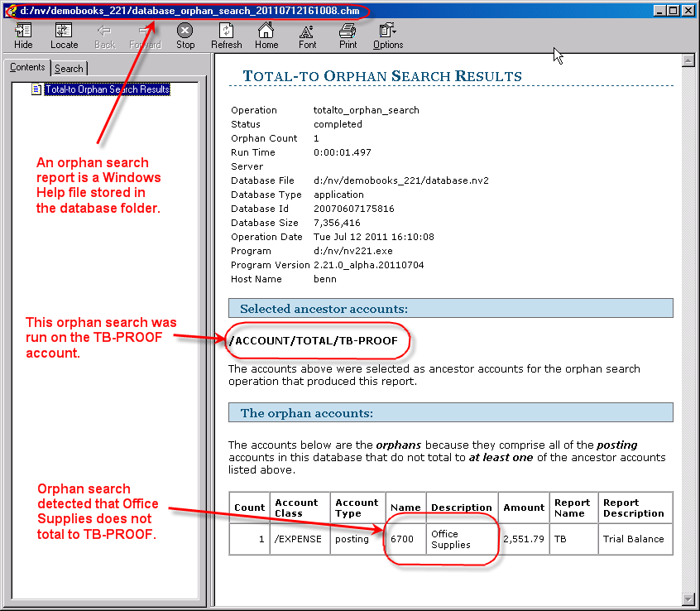The height and width of the screenshot is (611, 700).
Task: Change the Font size via toolbar
Action: [307, 36]
